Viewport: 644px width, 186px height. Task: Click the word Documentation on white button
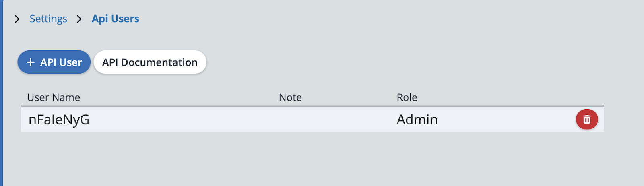(159, 62)
